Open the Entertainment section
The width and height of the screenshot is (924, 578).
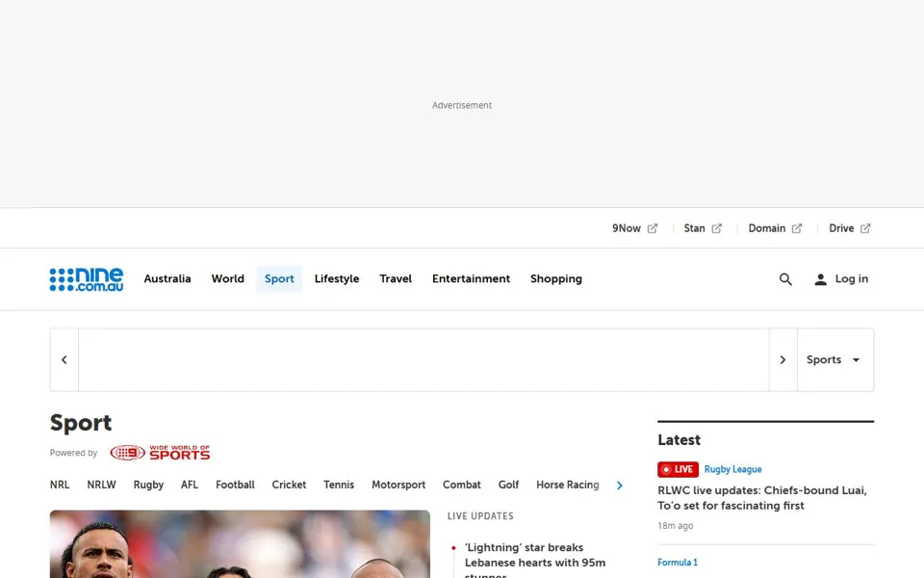471,279
